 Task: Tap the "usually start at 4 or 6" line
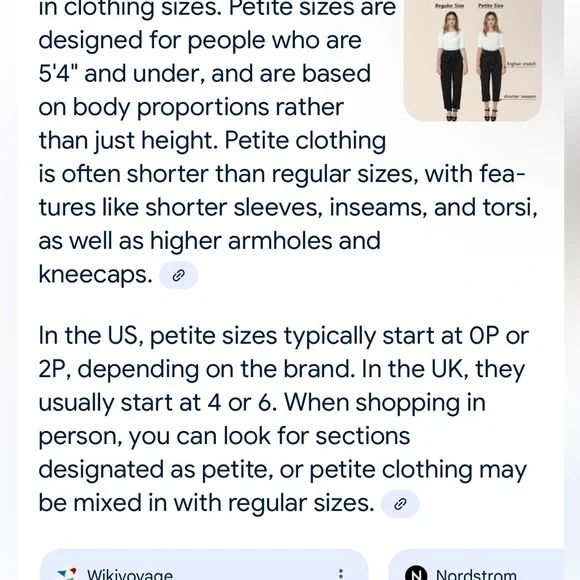(x=157, y=403)
